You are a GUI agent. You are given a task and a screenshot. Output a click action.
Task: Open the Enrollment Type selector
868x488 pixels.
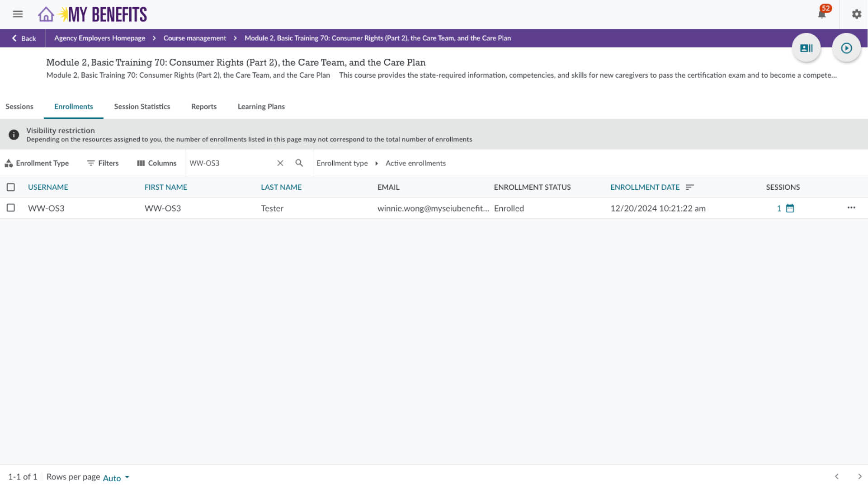click(x=37, y=163)
